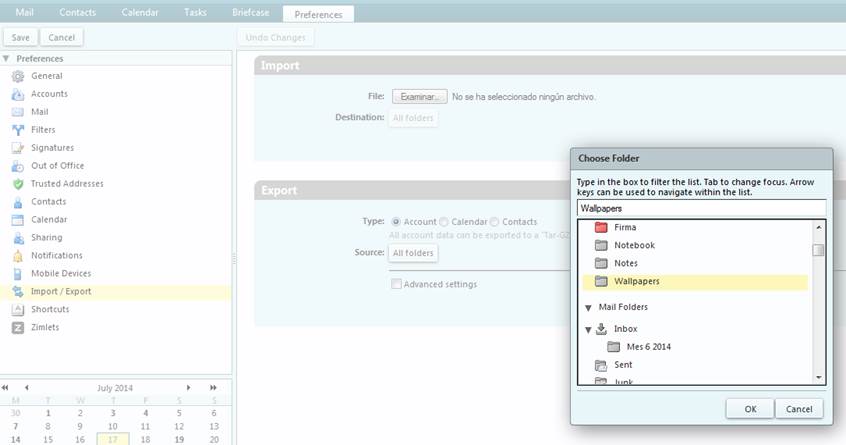Open the Mail tab
Image resolution: width=846 pixels, height=445 pixels.
[24, 12]
